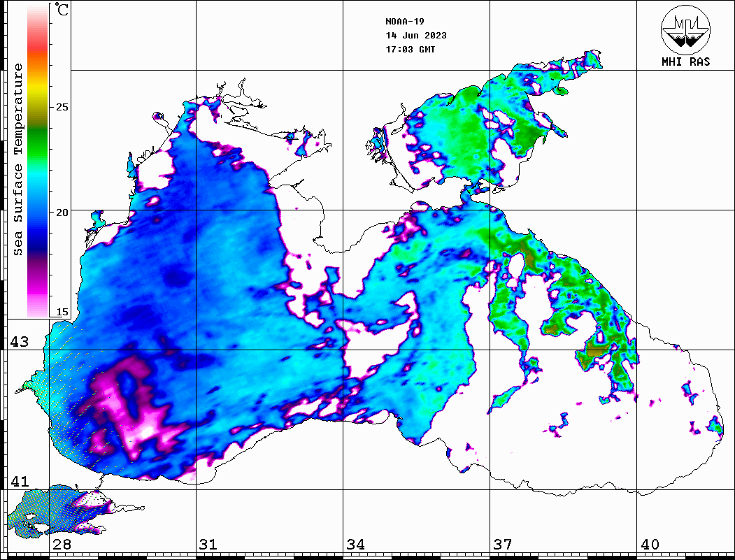
Task: Click the 25 mark on temperature scale
Action: tap(62, 107)
